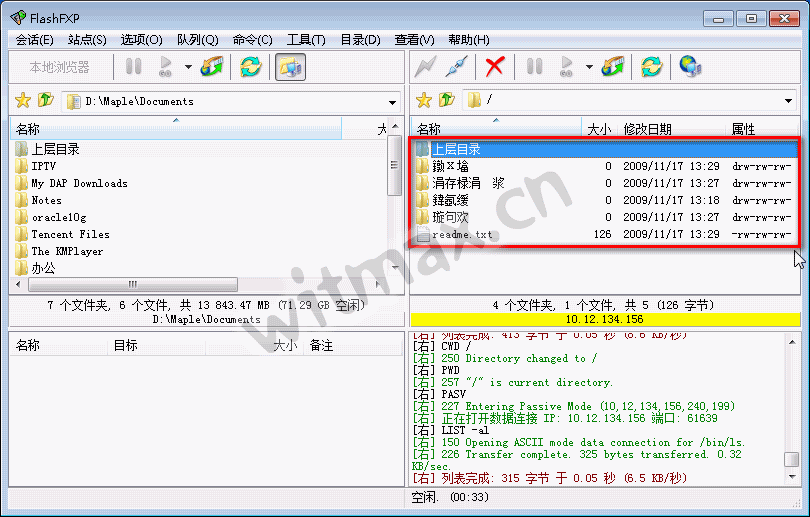Viewport: 810px width, 517px height.
Task: Select remote 上层目录 highlighted row
Action: (x=605, y=149)
